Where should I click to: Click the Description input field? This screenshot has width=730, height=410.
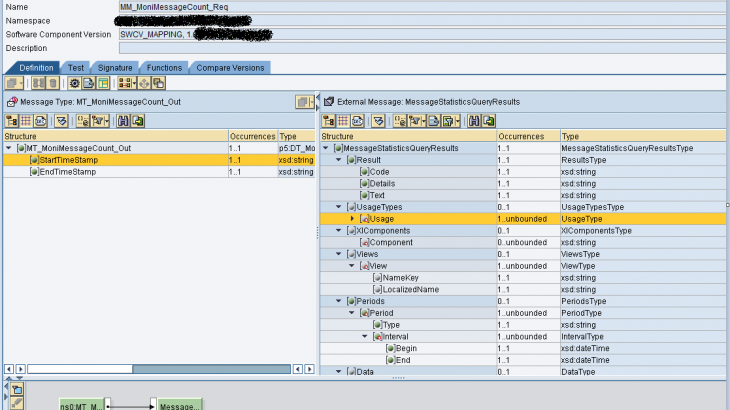pyautogui.click(x=420, y=48)
